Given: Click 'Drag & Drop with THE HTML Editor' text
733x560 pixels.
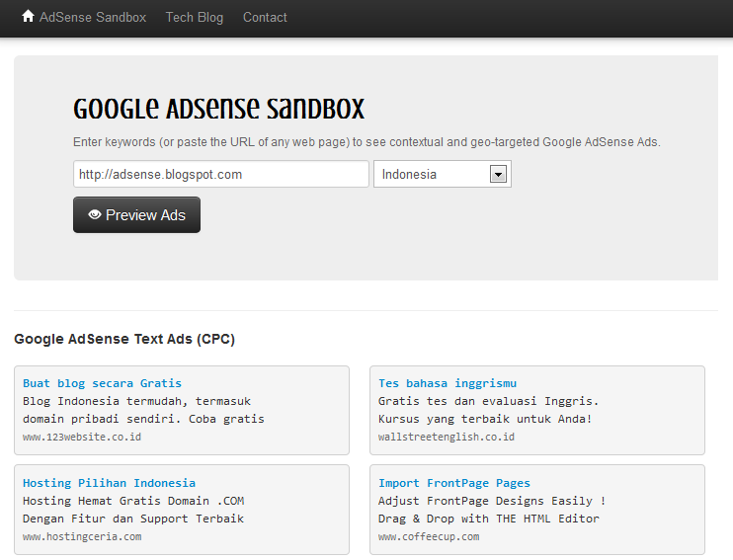Looking at the screenshot, I should [x=489, y=519].
